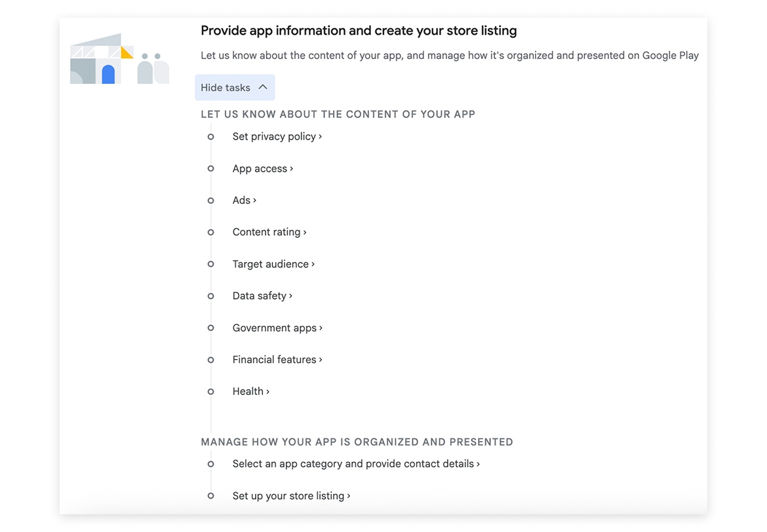This screenshot has height=532, width=767.
Task: Open Set up your store listing
Action: point(290,496)
